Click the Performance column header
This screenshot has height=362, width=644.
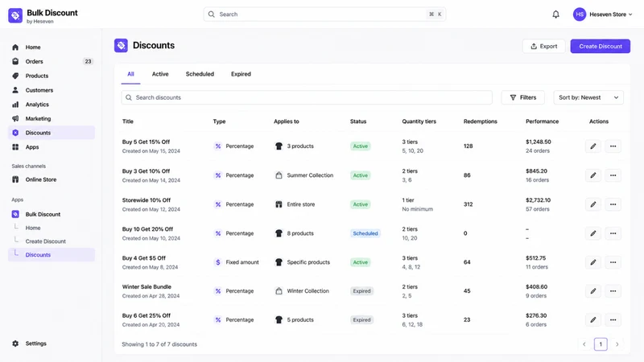[x=542, y=121]
